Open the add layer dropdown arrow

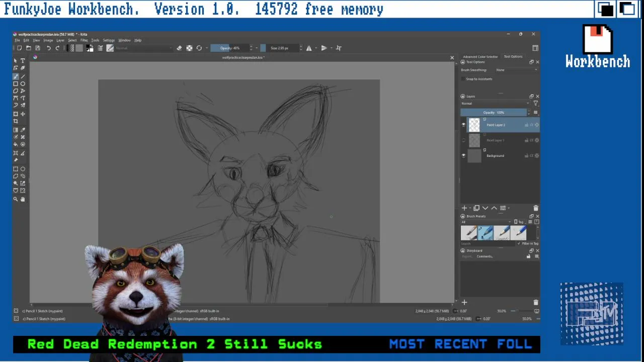click(x=470, y=208)
